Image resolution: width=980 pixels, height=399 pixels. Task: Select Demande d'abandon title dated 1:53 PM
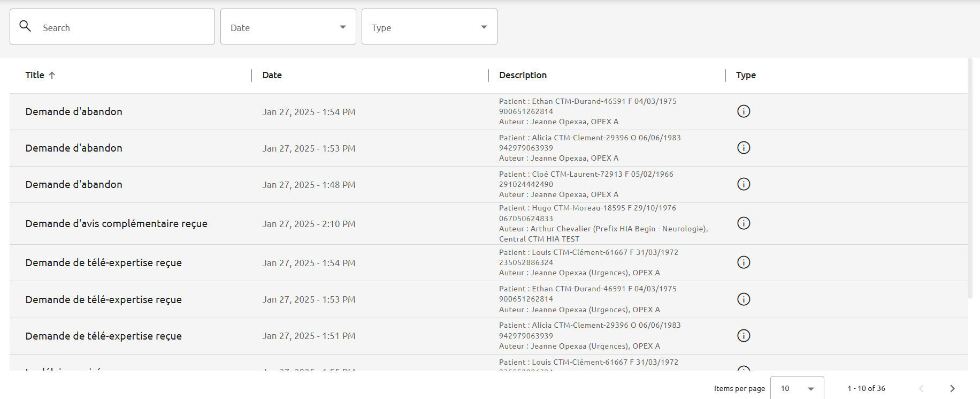pyautogui.click(x=74, y=148)
